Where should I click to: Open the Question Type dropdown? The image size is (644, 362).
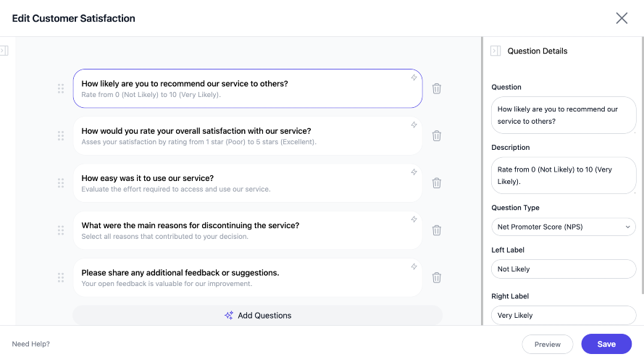[564, 227]
